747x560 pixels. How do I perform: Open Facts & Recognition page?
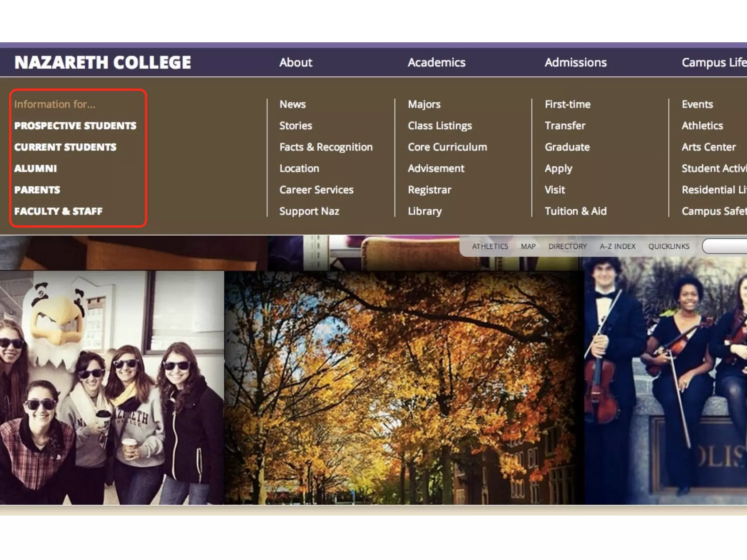tap(326, 147)
